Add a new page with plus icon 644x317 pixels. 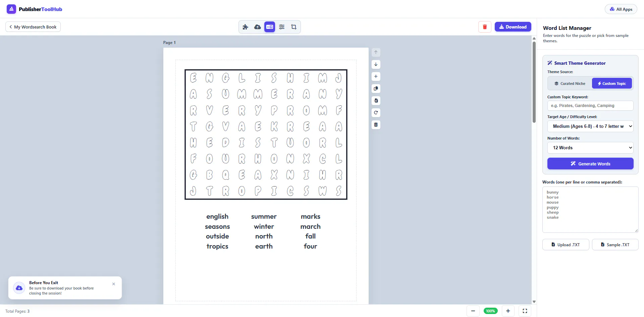coord(376,76)
